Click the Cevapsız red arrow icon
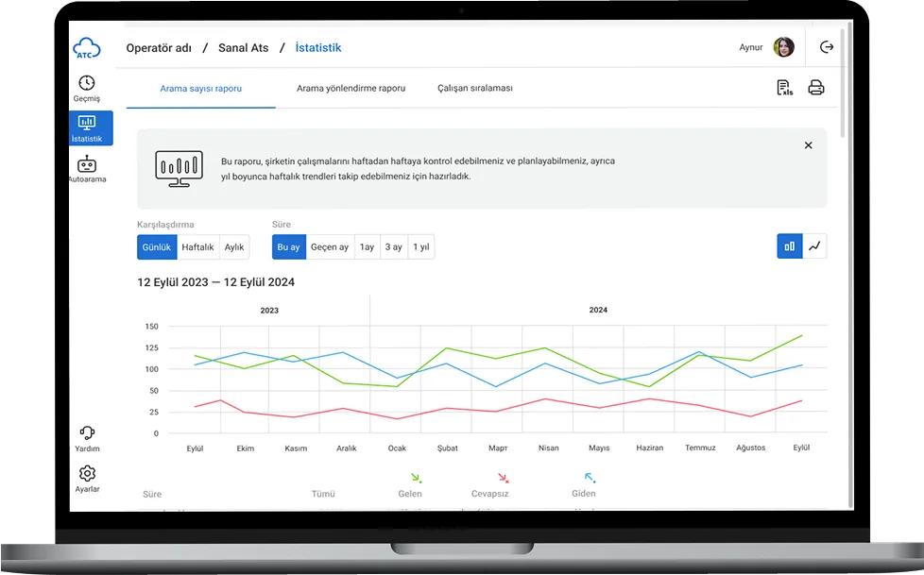Viewport: 924px width, 575px height. [503, 478]
